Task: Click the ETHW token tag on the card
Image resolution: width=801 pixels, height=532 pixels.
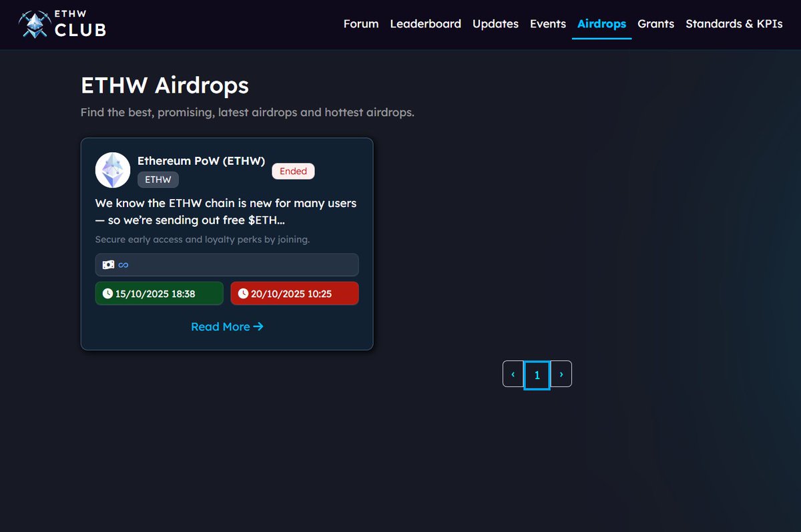Action: pyautogui.click(x=158, y=179)
